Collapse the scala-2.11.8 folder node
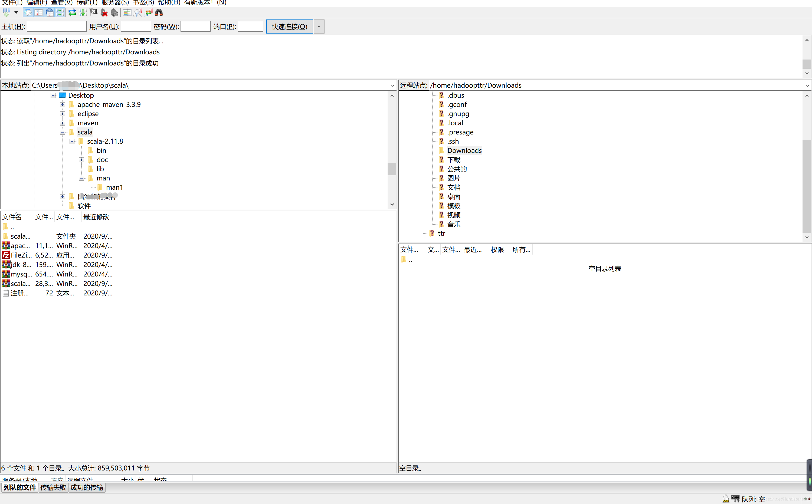 pos(72,142)
